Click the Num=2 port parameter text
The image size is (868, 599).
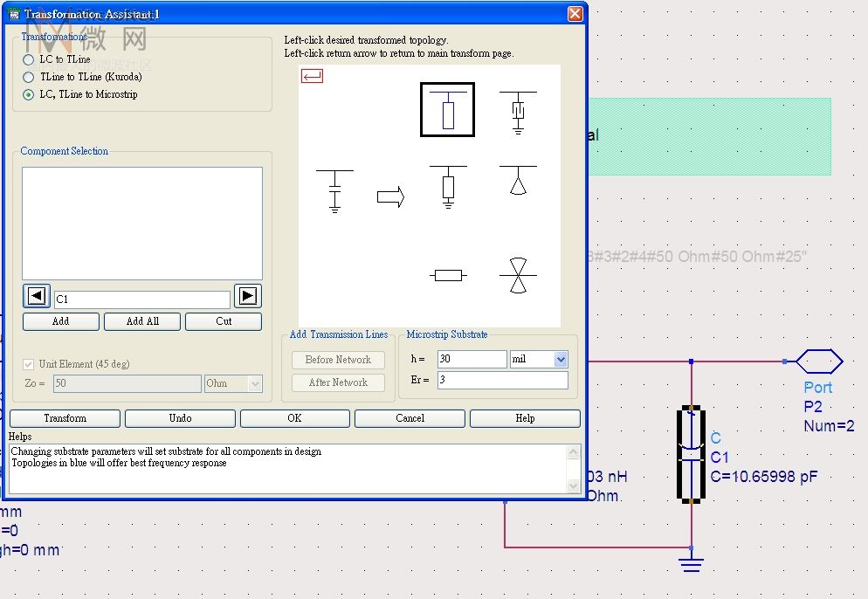coord(829,426)
